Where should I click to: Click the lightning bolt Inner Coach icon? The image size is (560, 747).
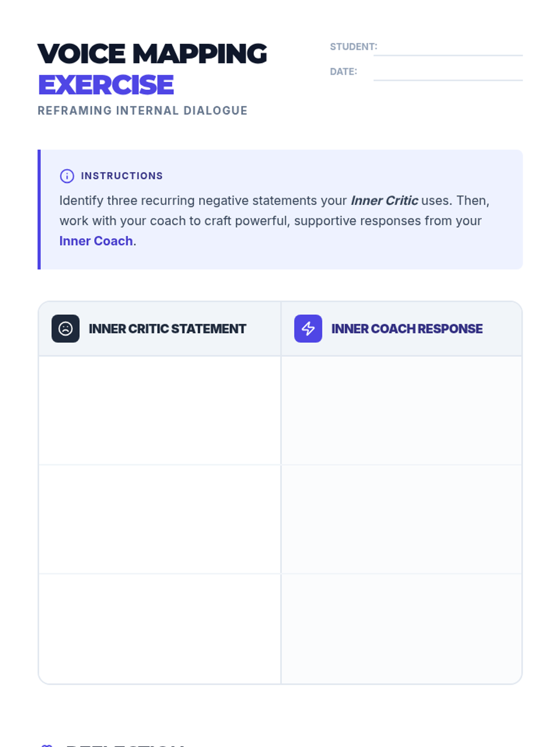pyautogui.click(x=308, y=329)
